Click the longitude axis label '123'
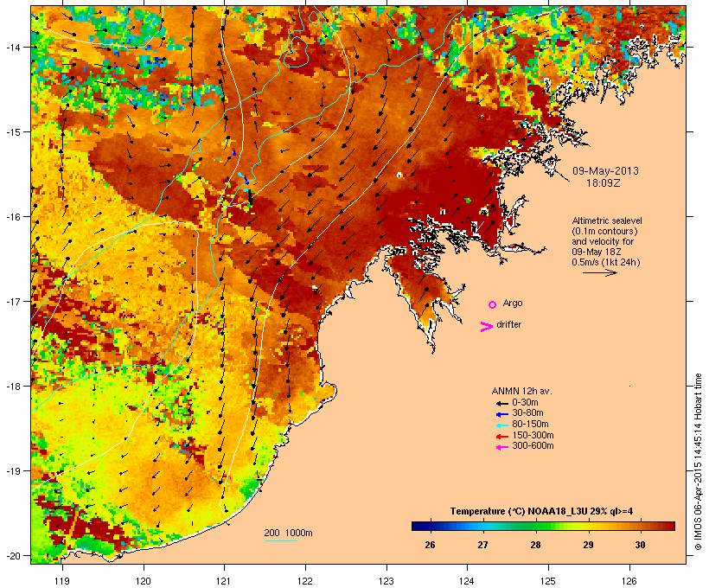 [386, 581]
